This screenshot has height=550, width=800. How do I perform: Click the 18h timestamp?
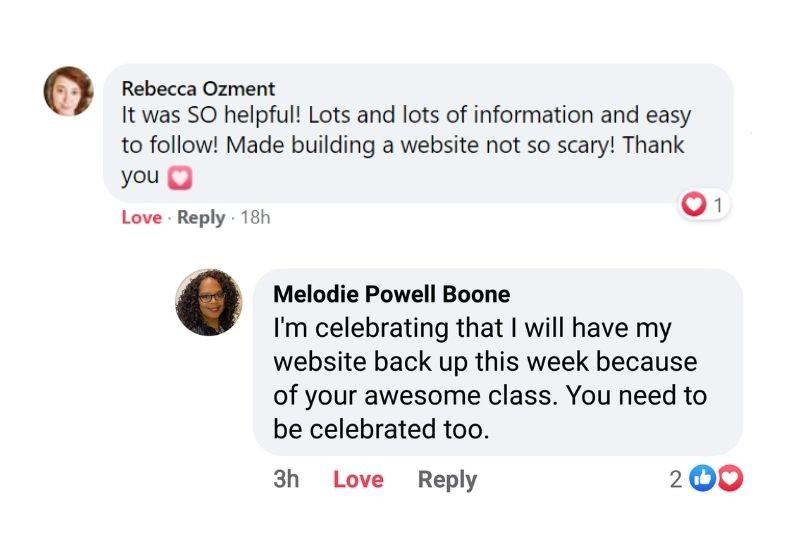[256, 217]
